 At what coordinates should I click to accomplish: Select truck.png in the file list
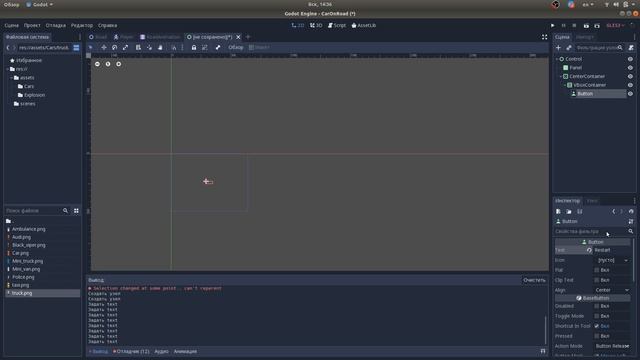click(42, 293)
